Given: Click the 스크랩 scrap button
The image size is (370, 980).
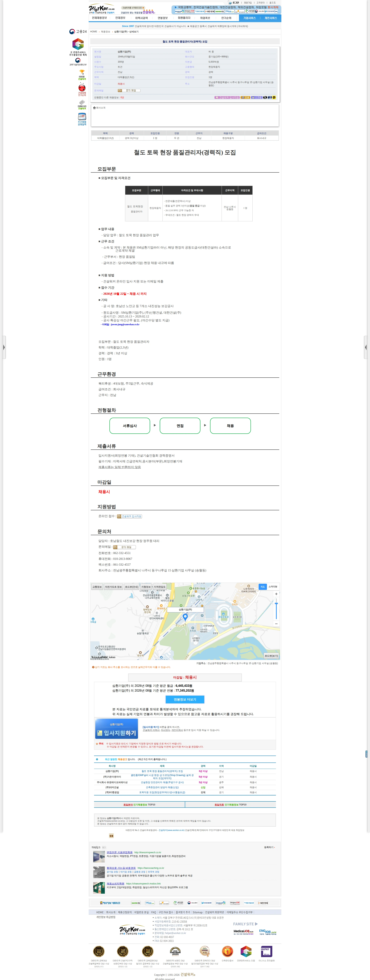Looking at the screenshot, I should click(x=256, y=97).
